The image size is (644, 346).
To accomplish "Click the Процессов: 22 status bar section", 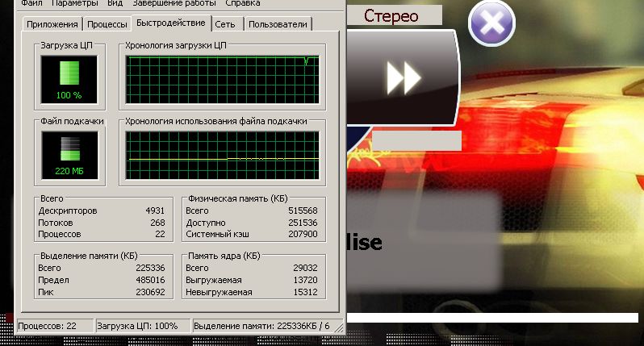I will (52, 325).
